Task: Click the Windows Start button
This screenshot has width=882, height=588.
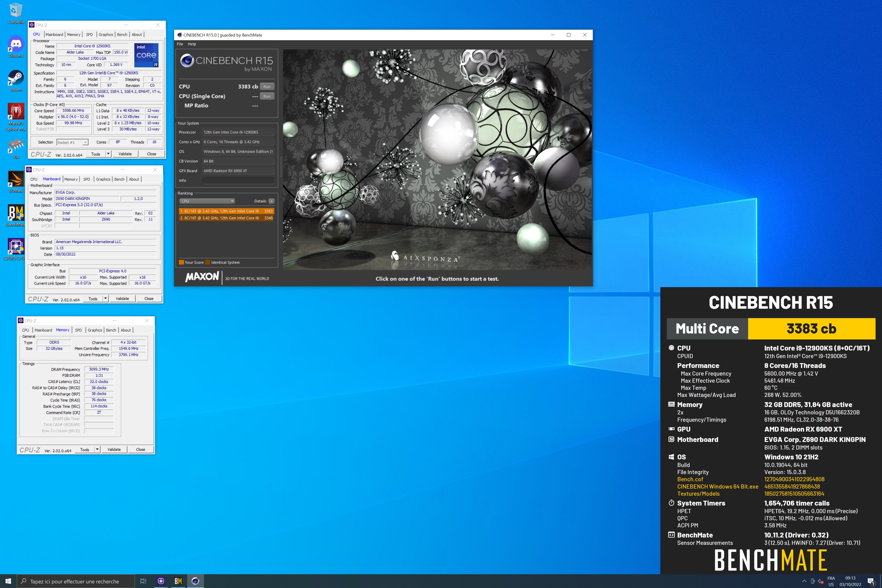Action: (8, 581)
